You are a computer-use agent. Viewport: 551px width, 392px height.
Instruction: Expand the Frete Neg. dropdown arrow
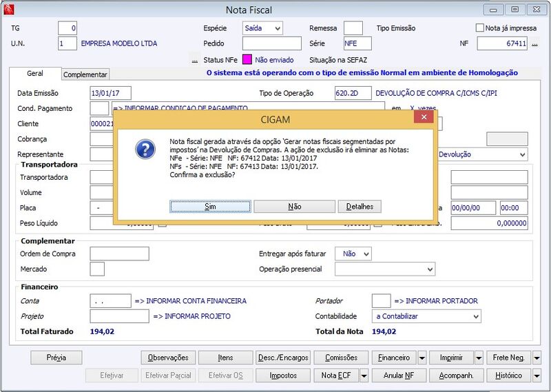(x=537, y=358)
